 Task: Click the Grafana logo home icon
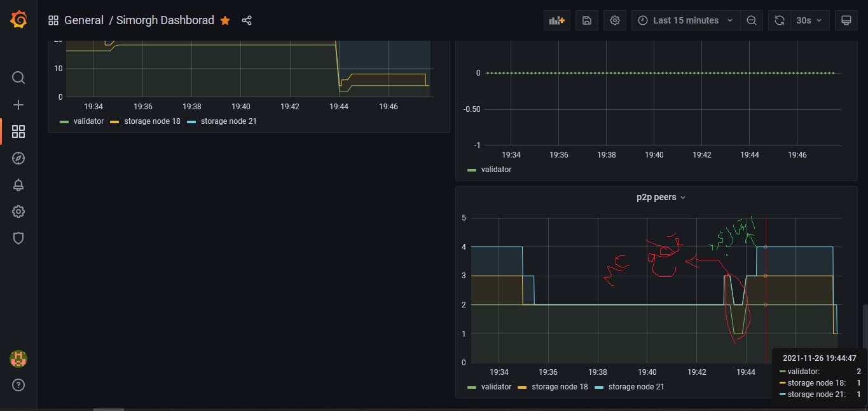pos(18,20)
